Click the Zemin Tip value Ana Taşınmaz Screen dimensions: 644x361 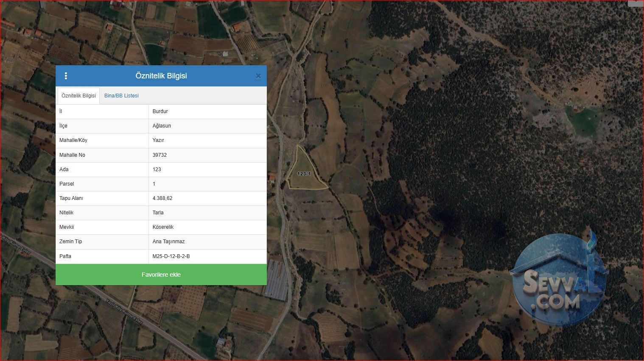[168, 242]
